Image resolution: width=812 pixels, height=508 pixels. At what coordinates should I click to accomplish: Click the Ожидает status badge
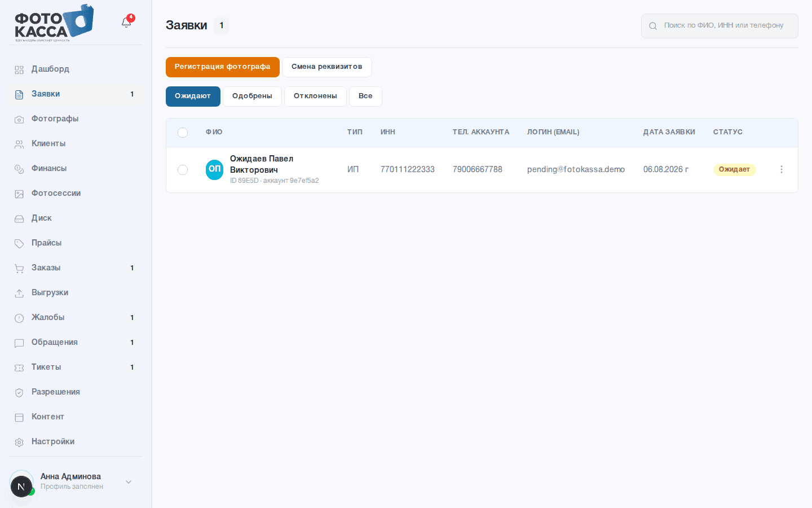pyautogui.click(x=734, y=170)
